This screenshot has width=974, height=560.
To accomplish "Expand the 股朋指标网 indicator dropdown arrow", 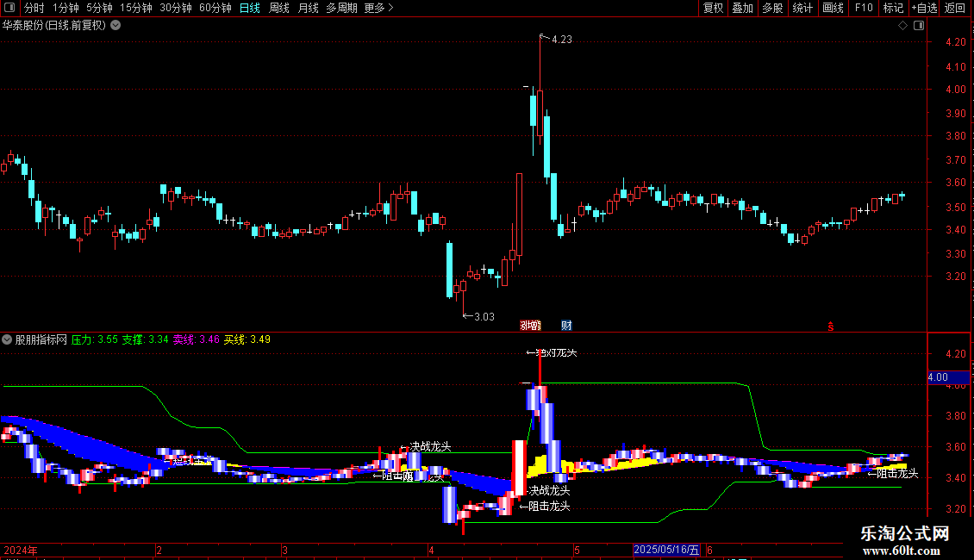I will coord(7,339).
